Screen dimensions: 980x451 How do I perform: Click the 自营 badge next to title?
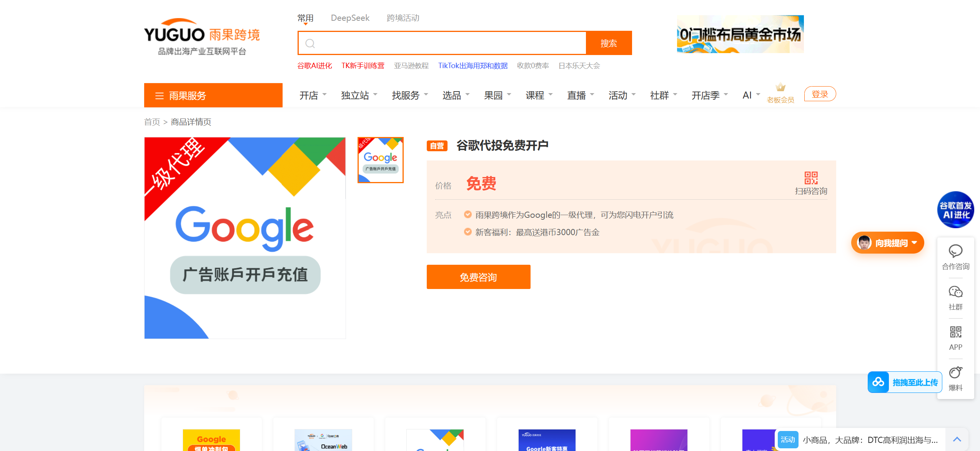point(437,146)
